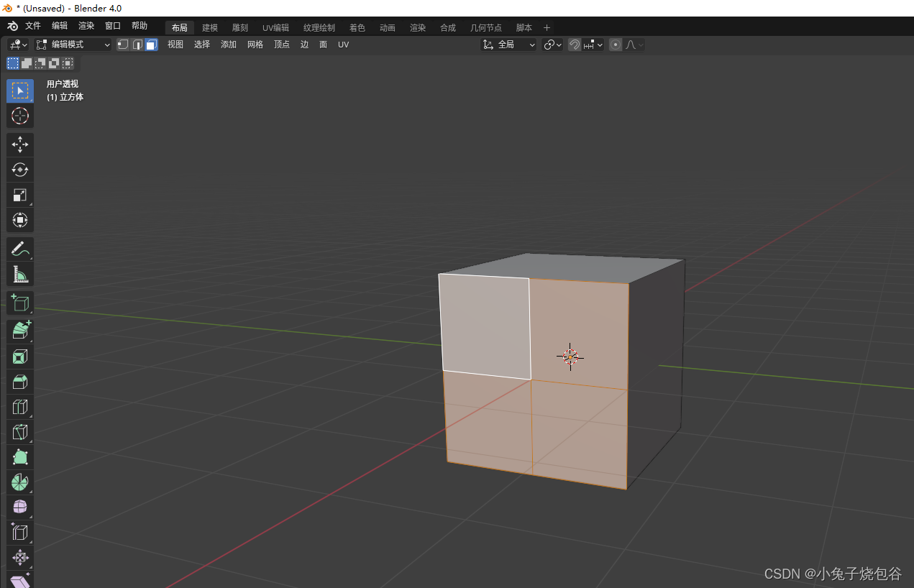Select the Box Select tool in toolbar
Viewport: 914px width, 588px height.
(x=20, y=91)
